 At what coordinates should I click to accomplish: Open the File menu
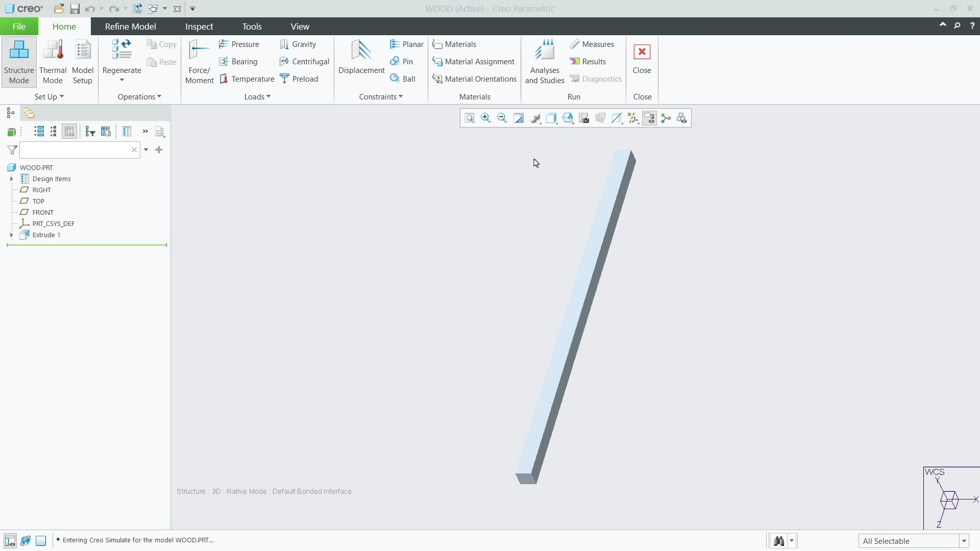tap(19, 27)
